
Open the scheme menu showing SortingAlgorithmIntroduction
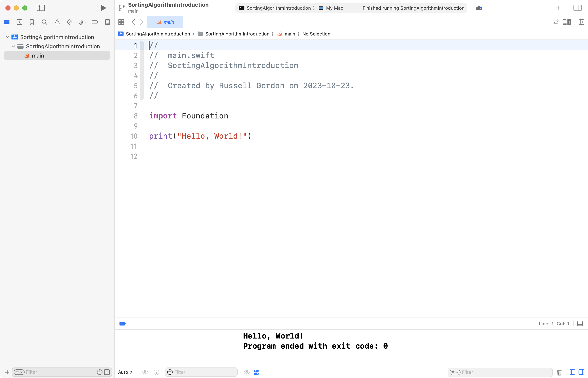click(x=275, y=8)
